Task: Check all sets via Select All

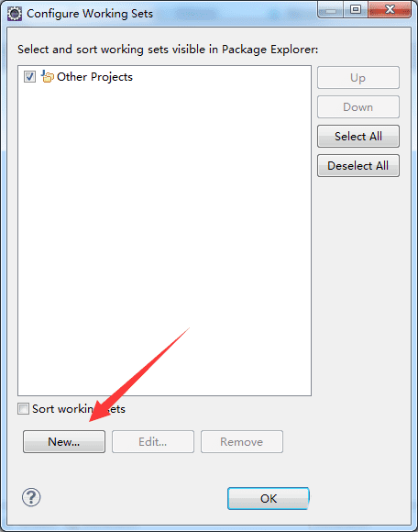Action: click(x=358, y=137)
